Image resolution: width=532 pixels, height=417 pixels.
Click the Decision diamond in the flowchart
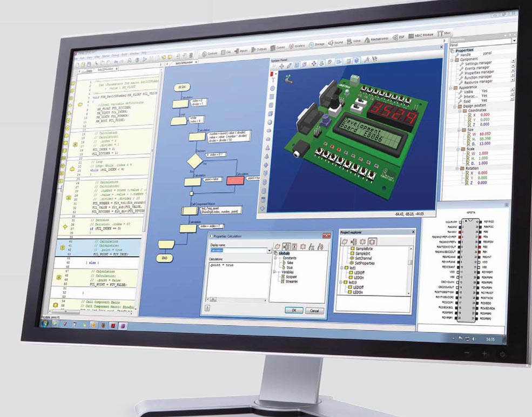tap(195, 161)
